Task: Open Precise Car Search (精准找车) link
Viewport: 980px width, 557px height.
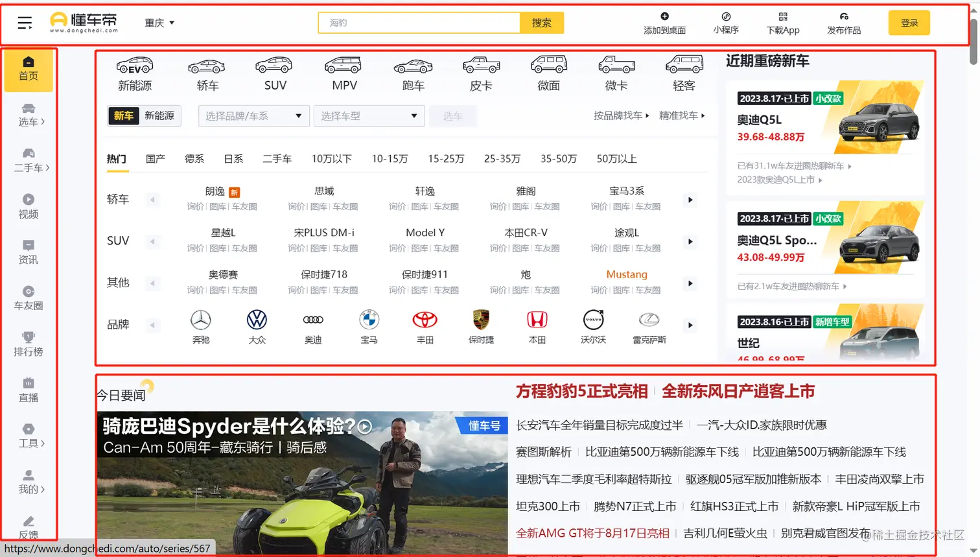Action: [682, 115]
